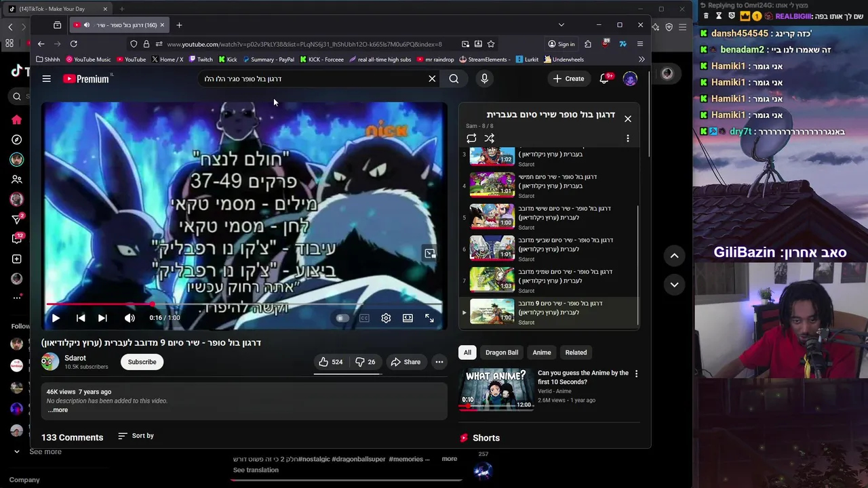Click the TikTok Home icon in sidebar

click(x=17, y=120)
